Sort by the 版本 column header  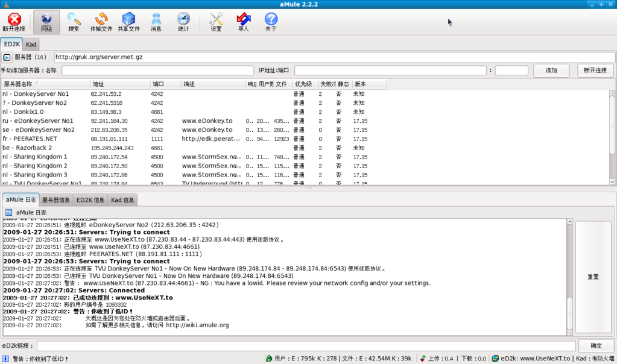click(369, 84)
